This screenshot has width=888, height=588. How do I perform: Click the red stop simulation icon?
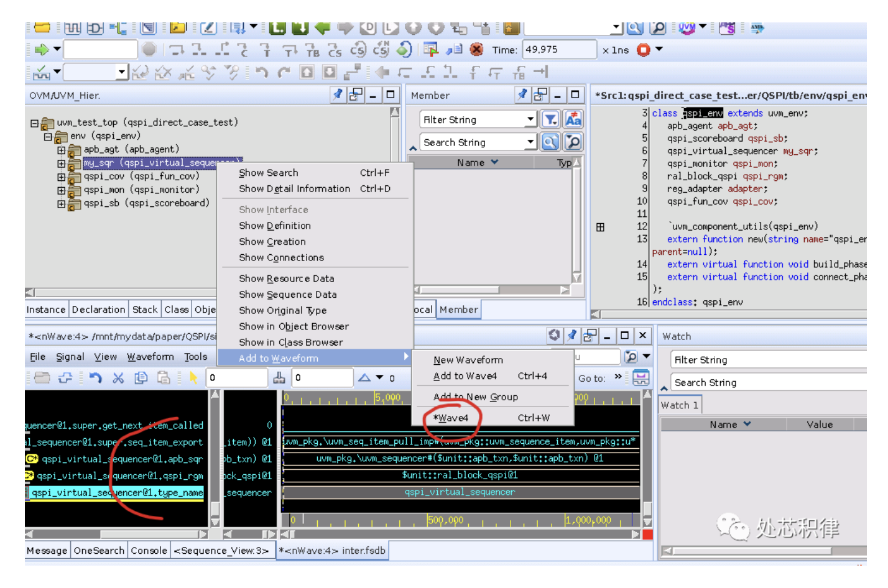644,50
